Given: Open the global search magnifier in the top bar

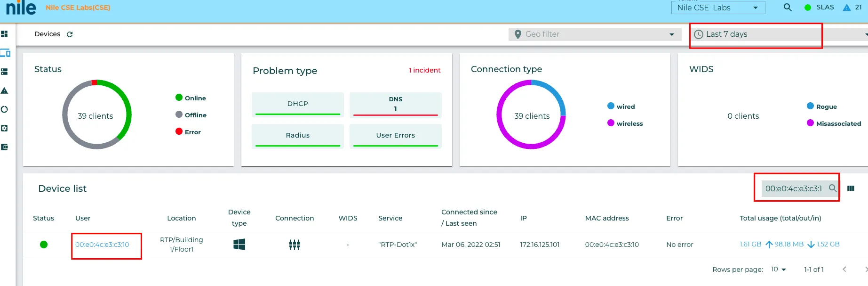Looking at the screenshot, I should tap(788, 8).
